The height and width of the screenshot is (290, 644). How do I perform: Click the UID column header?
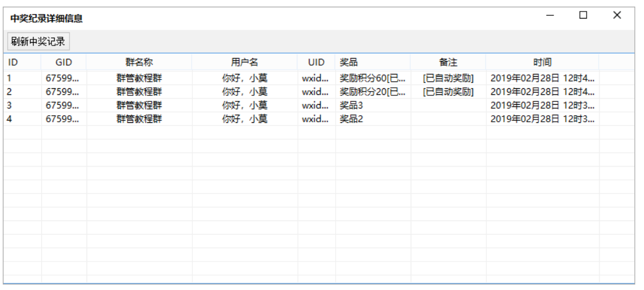pos(317,62)
